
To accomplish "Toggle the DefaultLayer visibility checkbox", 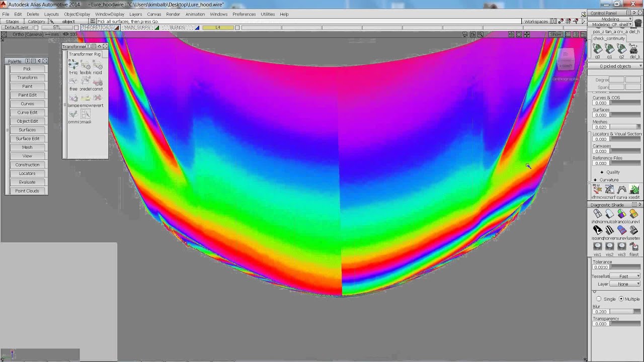I will point(35,28).
